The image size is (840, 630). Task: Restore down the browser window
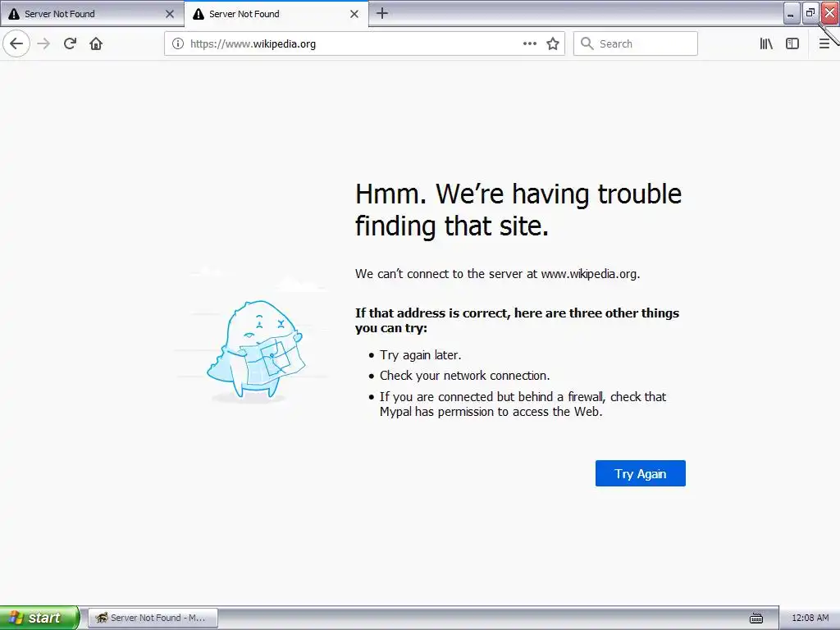[x=810, y=13]
